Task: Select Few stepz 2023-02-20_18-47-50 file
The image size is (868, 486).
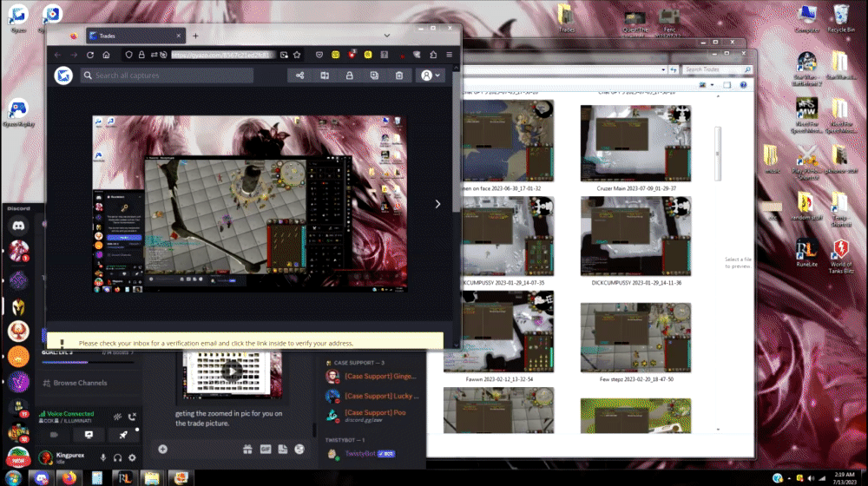Action: point(635,342)
